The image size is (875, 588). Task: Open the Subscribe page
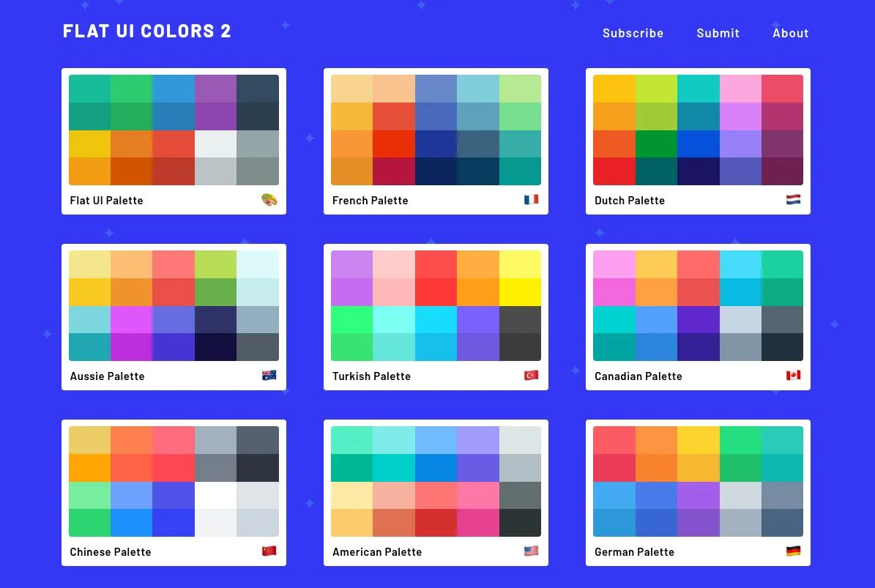coord(633,33)
